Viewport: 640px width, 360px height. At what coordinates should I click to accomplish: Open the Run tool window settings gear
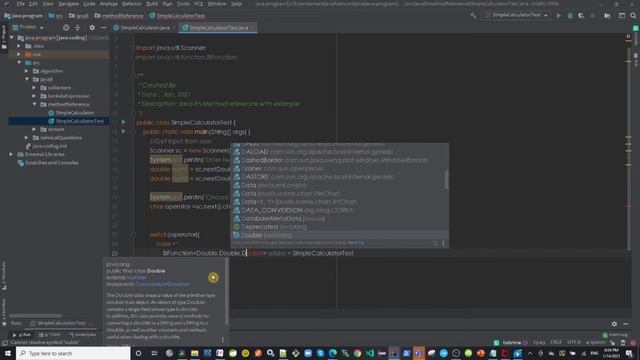point(614,324)
